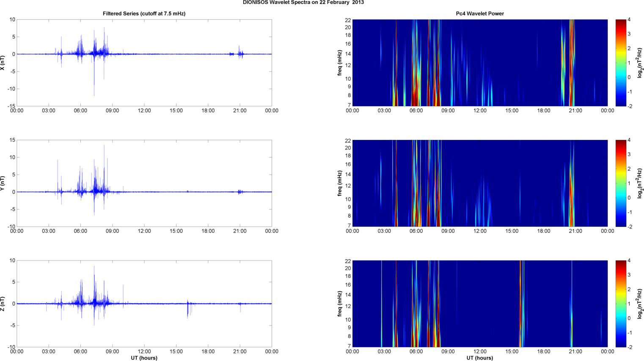Click the bottom wavelet power spectrogram
The height and width of the screenshot is (361, 644).
(x=479, y=304)
